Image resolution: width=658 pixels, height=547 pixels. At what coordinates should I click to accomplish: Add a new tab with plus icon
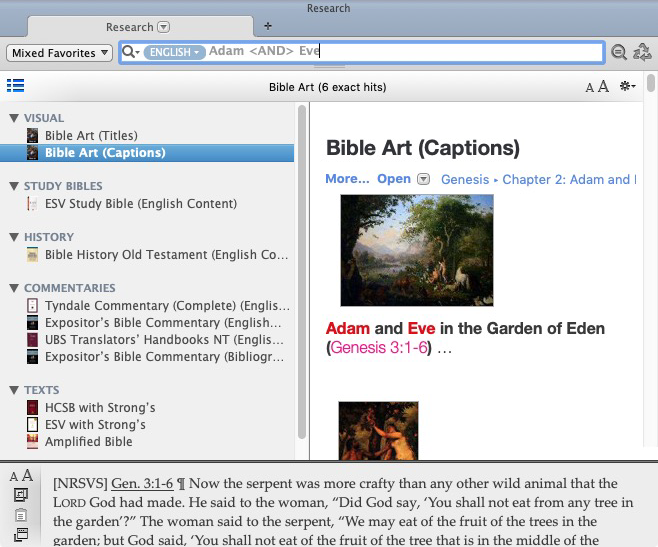[x=268, y=26]
